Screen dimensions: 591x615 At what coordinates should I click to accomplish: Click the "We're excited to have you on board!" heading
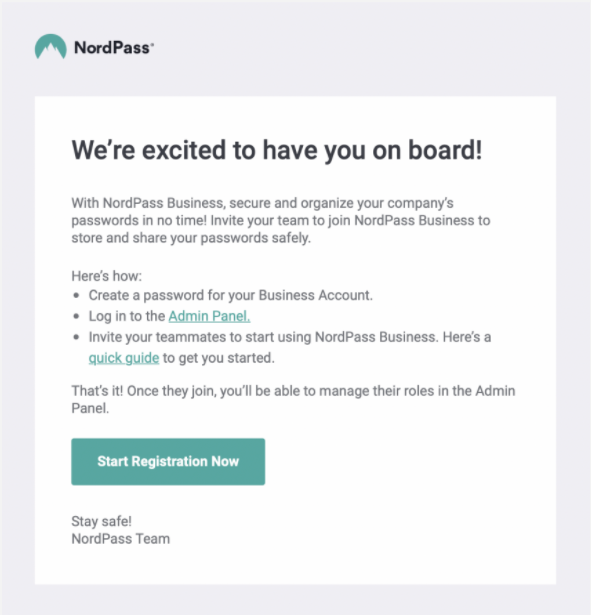277,150
